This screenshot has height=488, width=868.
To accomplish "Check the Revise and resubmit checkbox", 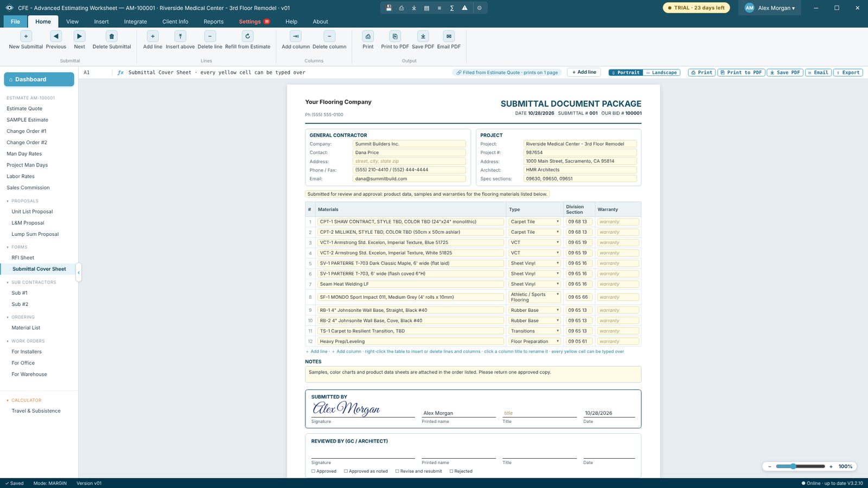I will 397,471.
